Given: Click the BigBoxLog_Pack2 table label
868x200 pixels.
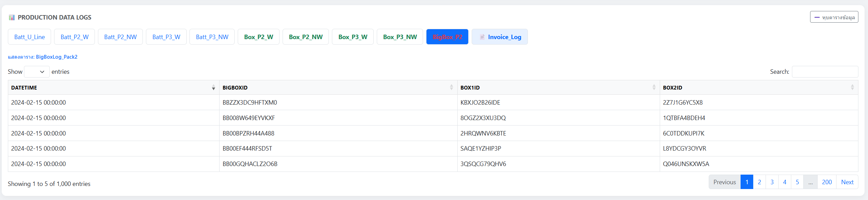Looking at the screenshot, I should pyautogui.click(x=57, y=57).
